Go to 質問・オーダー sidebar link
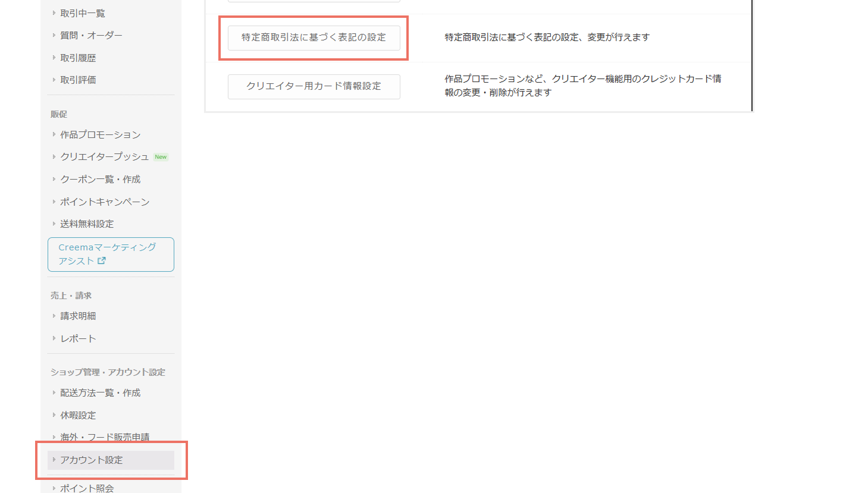 coord(91,36)
